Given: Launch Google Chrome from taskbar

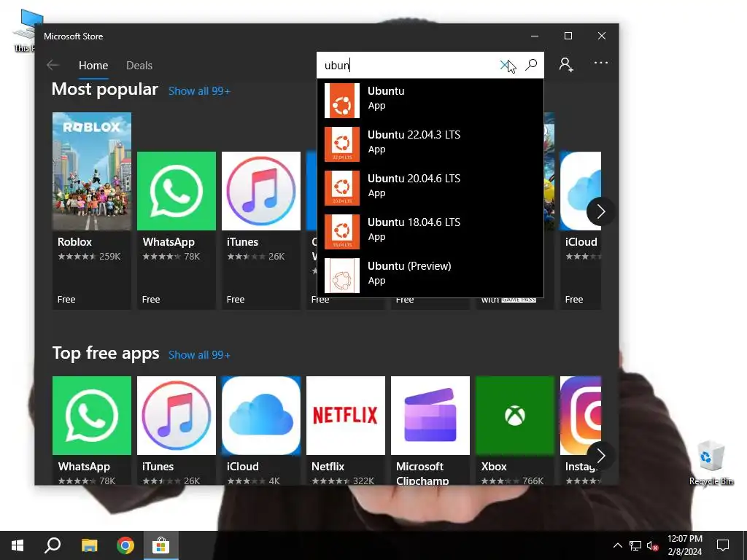Looking at the screenshot, I should (125, 545).
